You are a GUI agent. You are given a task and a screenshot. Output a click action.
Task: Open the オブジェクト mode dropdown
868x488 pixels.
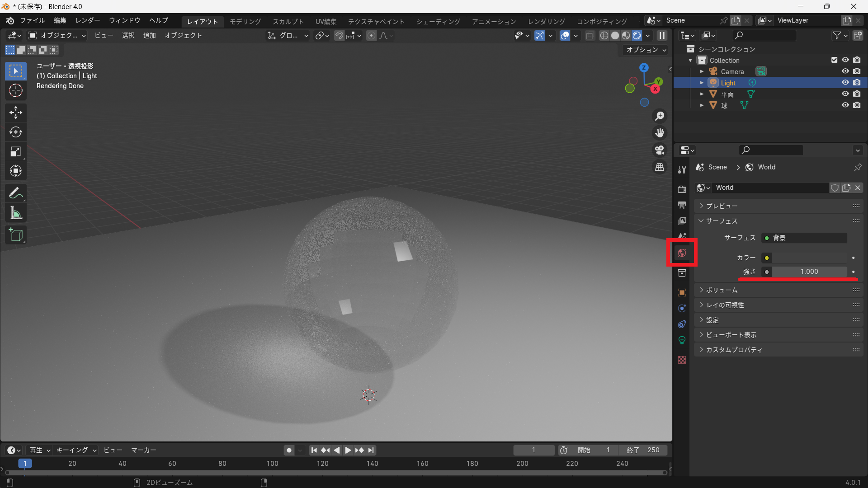57,36
